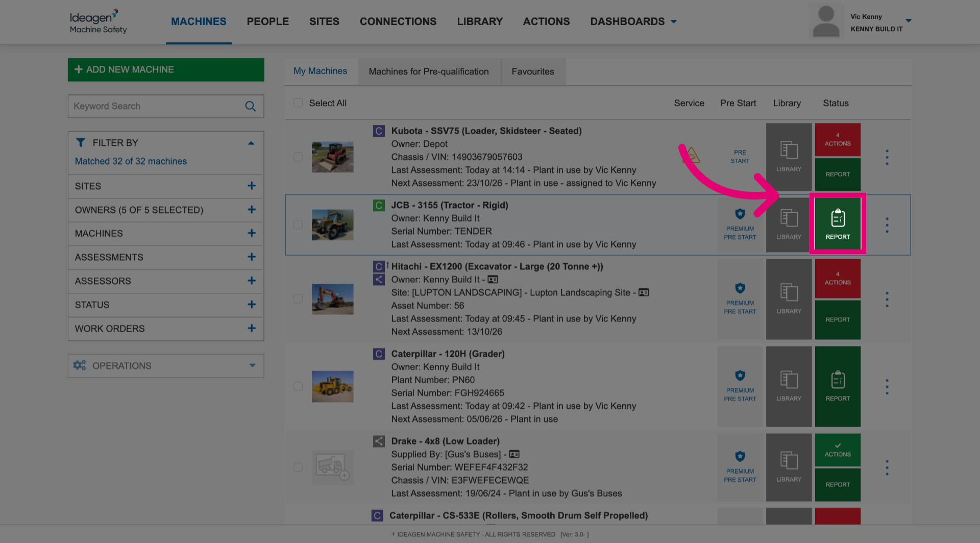Expand the Work Orders filter
This screenshot has height=543, width=980.
252,329
